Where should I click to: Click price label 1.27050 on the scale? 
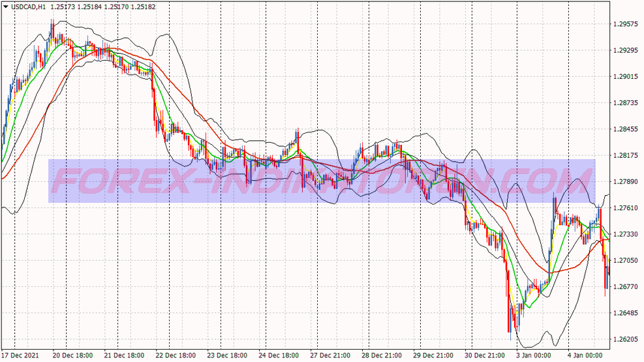[626, 261]
